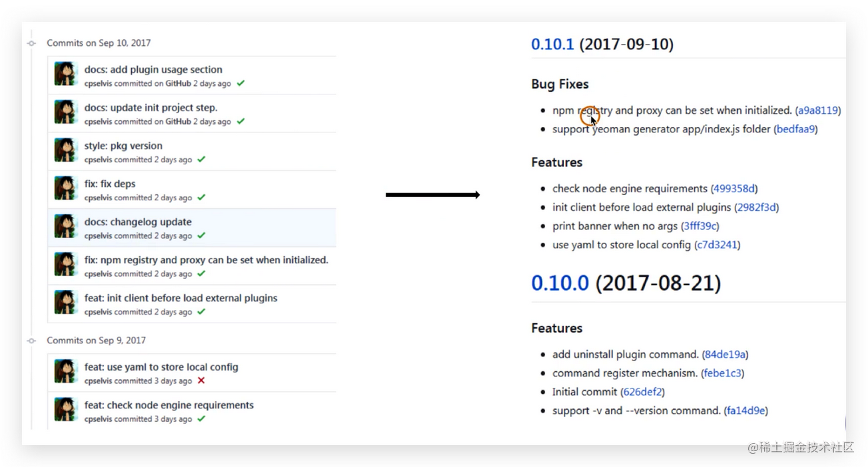The width and height of the screenshot is (868, 467).
Task: Click red X status on 'use yaml' commit
Action: point(201,381)
